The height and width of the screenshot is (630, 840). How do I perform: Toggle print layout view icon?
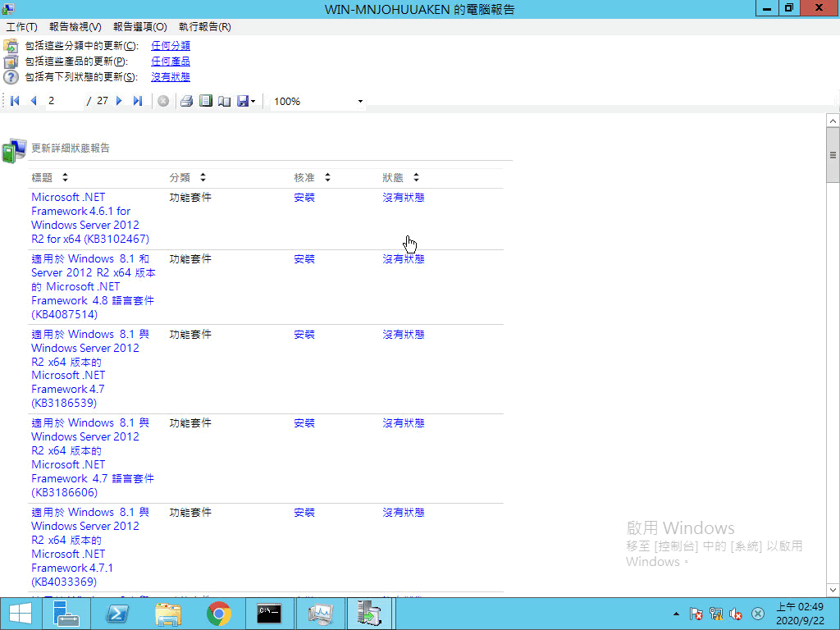click(206, 101)
